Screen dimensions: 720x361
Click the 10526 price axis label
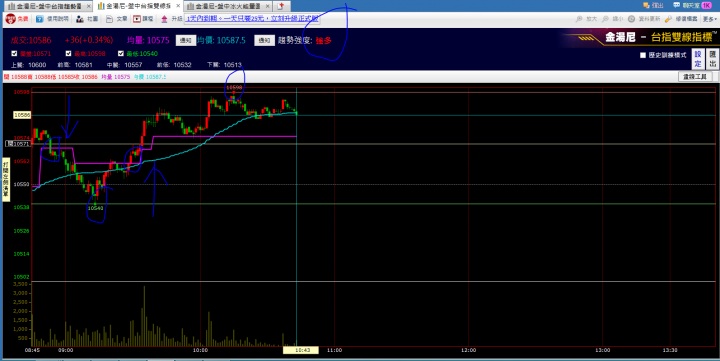22,231
